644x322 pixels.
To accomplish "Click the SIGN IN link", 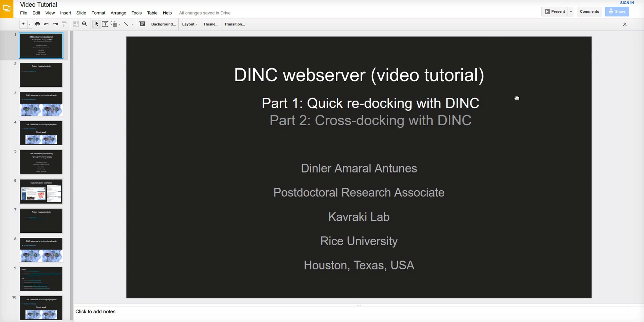I will pyautogui.click(x=627, y=3).
